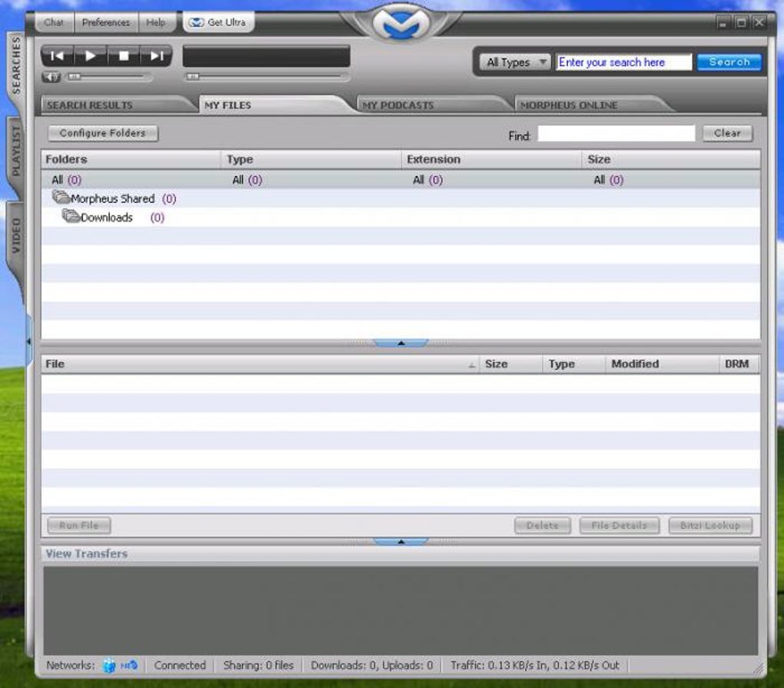Sort by Type in the file list

[x=574, y=364]
